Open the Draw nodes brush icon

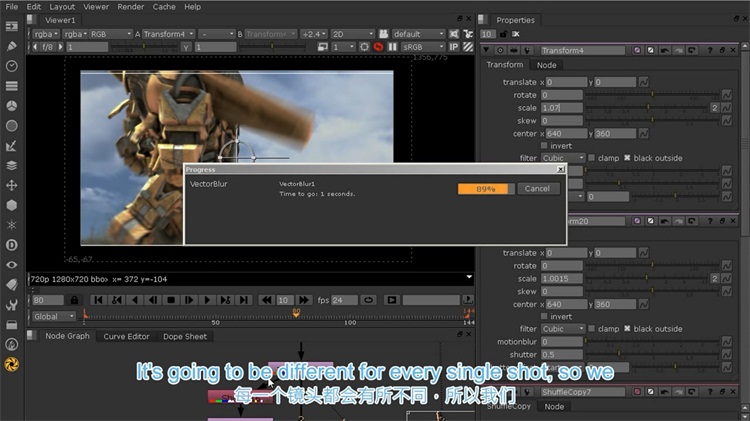point(11,46)
